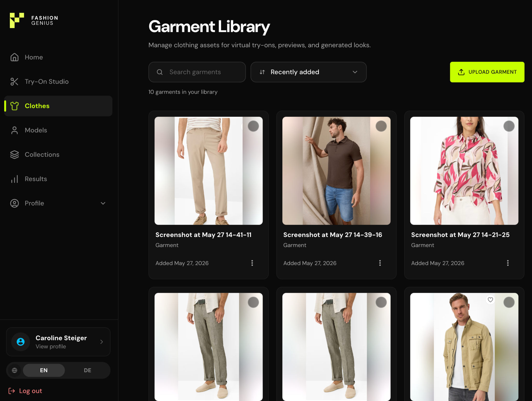The width and height of the screenshot is (532, 401).
Task: Open options menu for Screenshot 14-21-25
Action: [x=508, y=263]
